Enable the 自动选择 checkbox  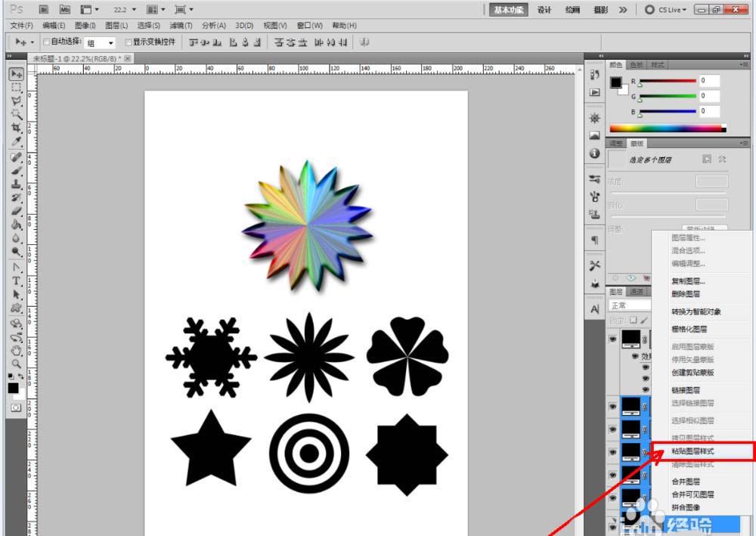[47, 42]
